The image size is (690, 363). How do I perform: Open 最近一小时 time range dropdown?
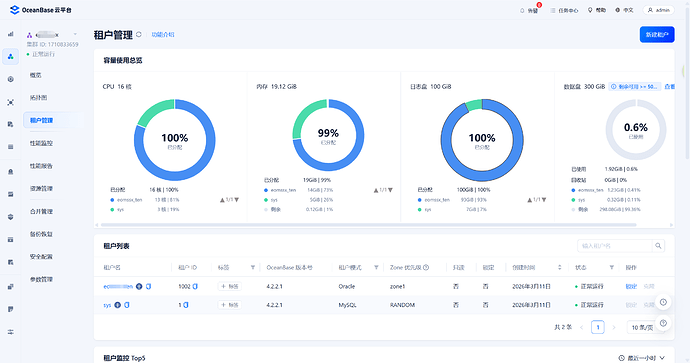point(642,358)
